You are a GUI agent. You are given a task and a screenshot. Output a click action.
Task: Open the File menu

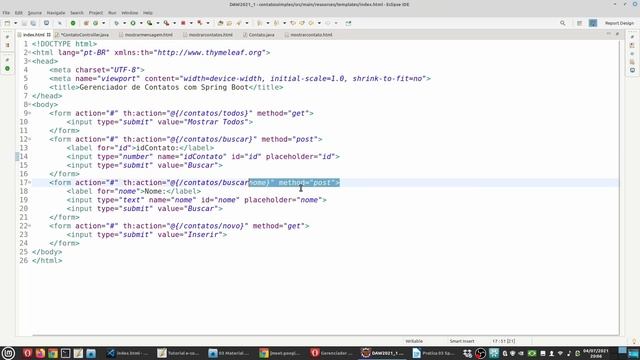click(6, 13)
